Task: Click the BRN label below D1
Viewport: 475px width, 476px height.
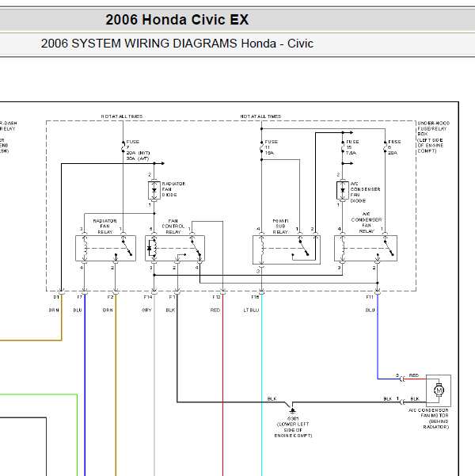Action: click(54, 310)
